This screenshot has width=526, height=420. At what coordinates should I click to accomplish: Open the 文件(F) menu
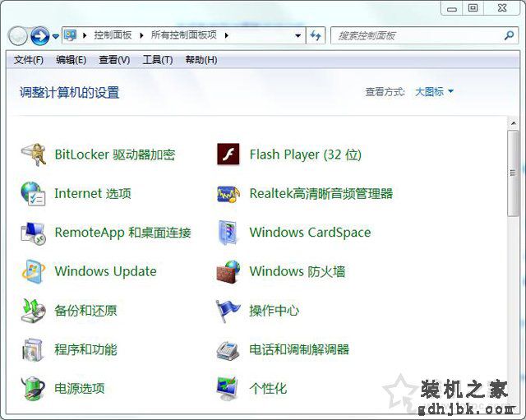[29, 60]
